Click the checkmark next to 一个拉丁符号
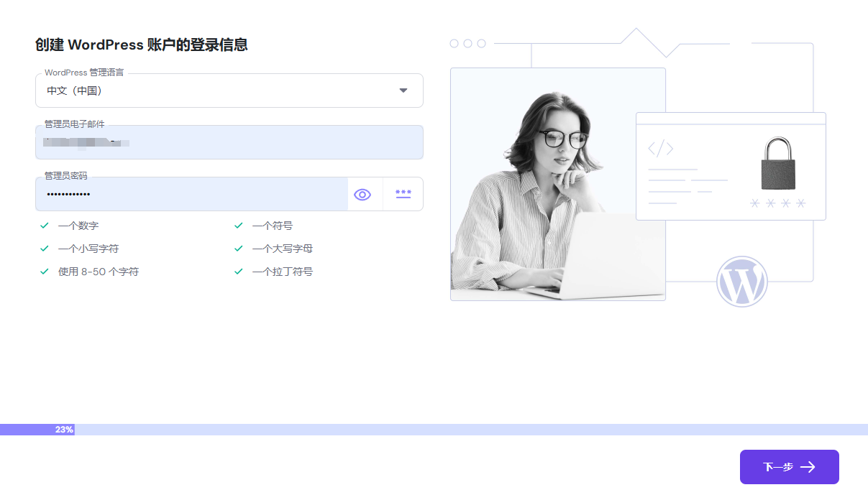Screen dimensions: 868x495 point(239,272)
